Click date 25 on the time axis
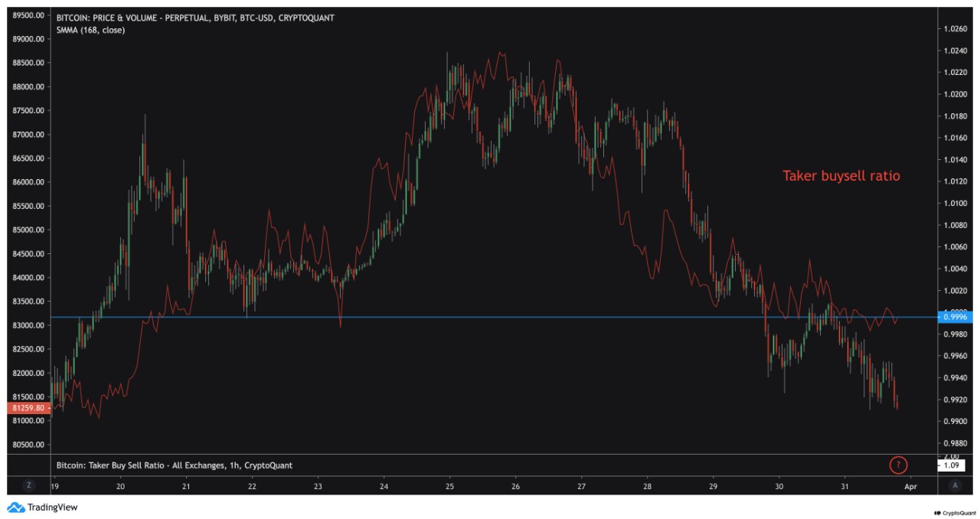This screenshot has height=519, width=980. tap(450, 485)
